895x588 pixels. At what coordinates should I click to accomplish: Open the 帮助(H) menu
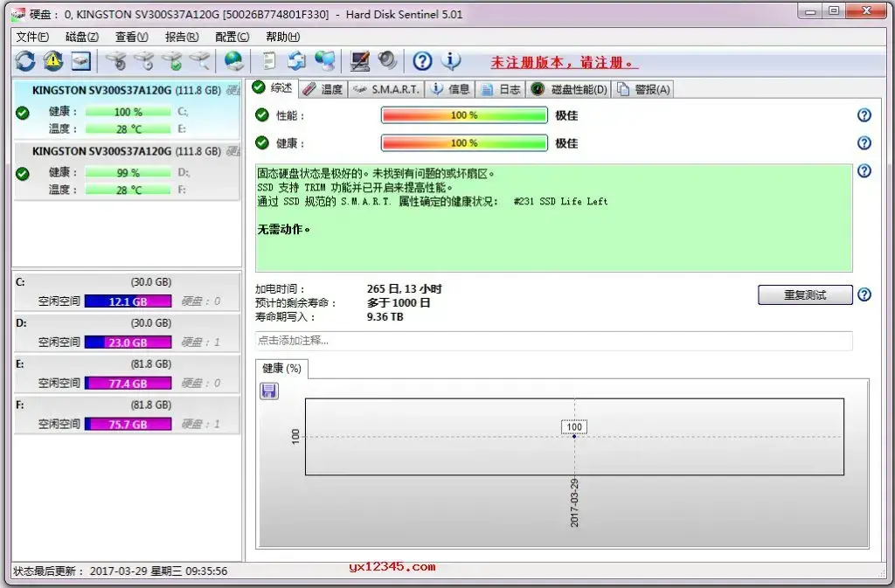pos(282,37)
